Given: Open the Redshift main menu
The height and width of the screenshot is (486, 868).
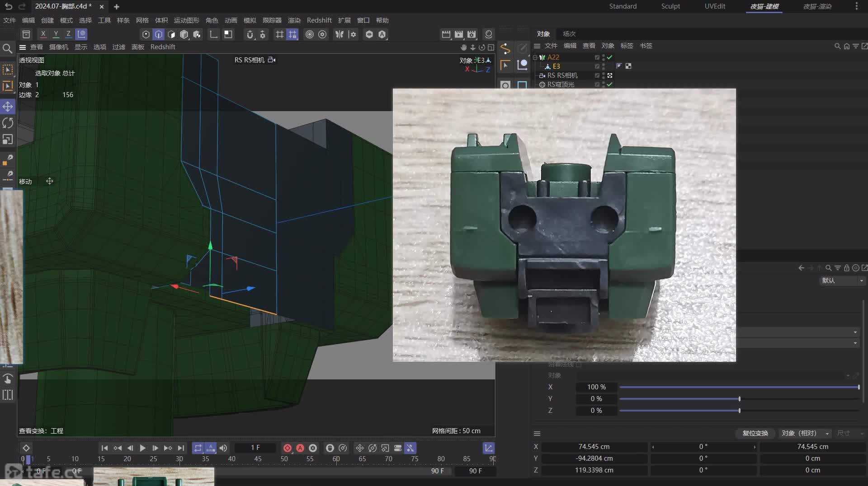Looking at the screenshot, I should tap(319, 20).
